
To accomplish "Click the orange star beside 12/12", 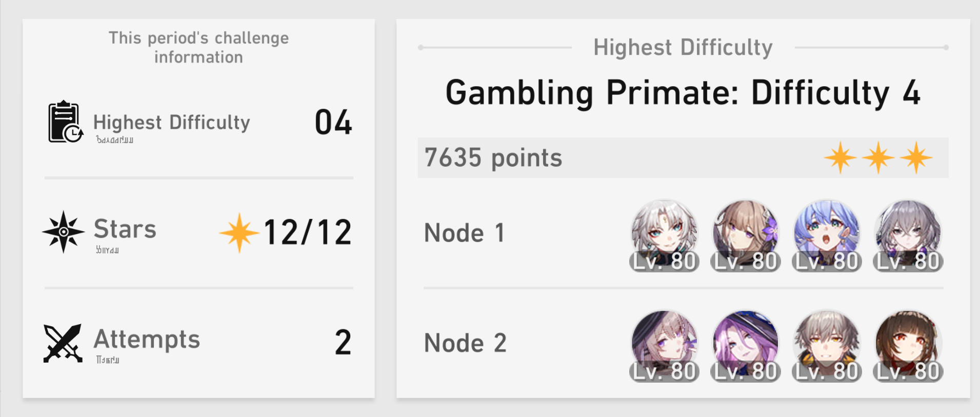I will (239, 233).
